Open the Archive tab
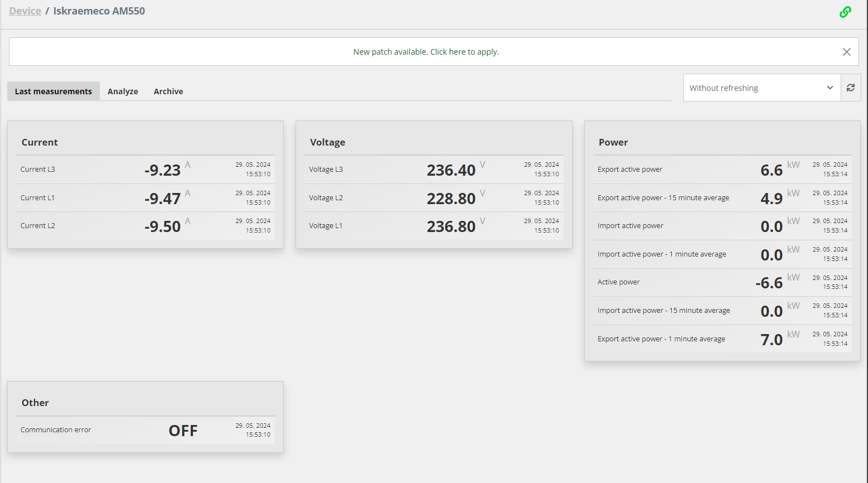Screen dimensions: 868x483 (168, 91)
